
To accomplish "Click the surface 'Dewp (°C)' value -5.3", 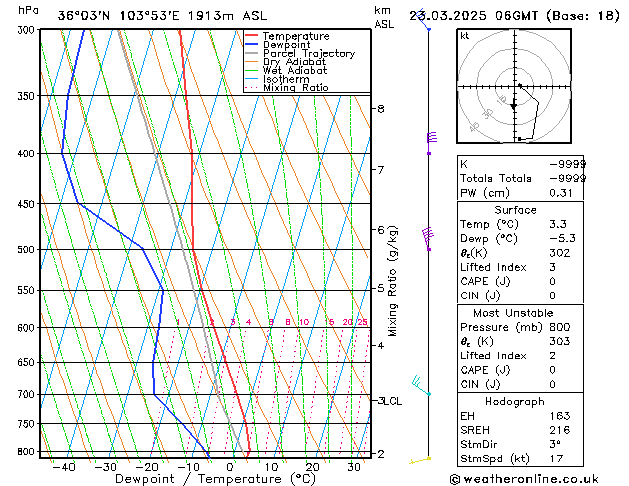I will coord(562,239).
